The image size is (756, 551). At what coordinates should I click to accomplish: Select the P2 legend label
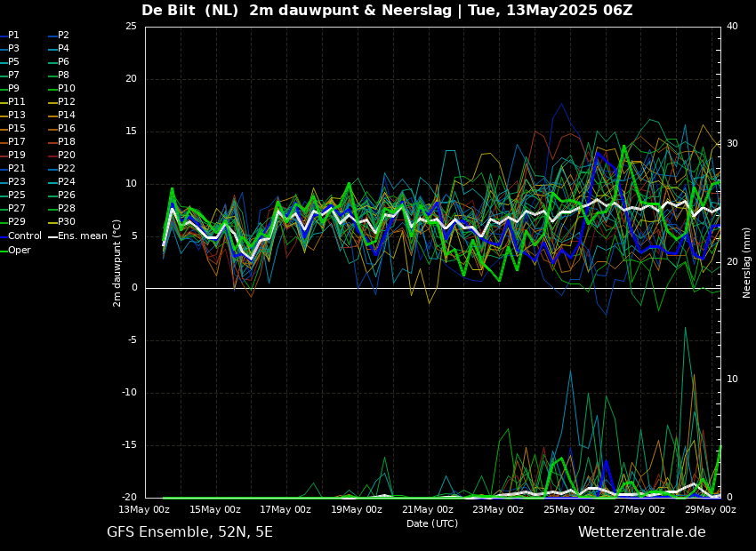pos(63,36)
